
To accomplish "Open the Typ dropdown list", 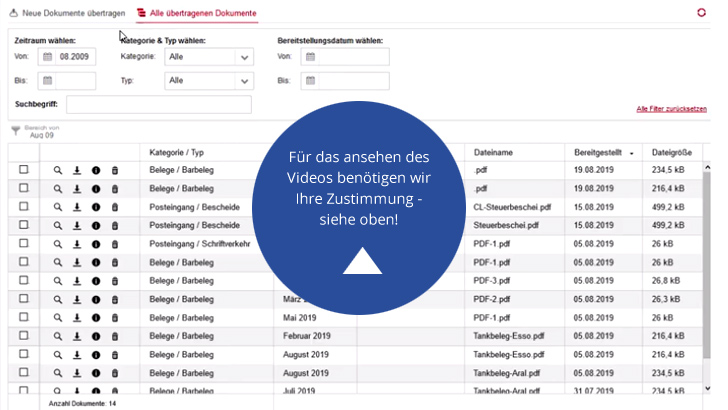I will point(245,81).
